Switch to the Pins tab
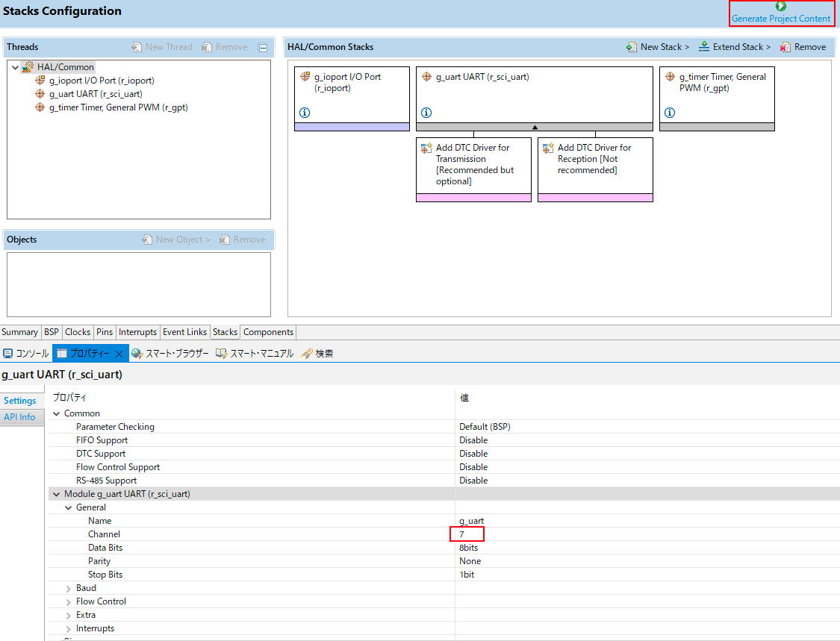This screenshot has width=840, height=641. (x=105, y=332)
